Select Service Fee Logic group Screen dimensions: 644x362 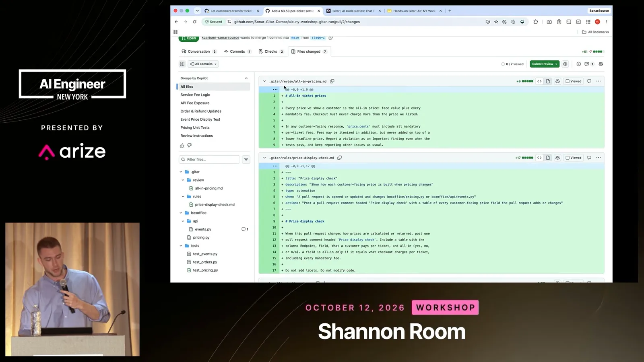(x=195, y=95)
